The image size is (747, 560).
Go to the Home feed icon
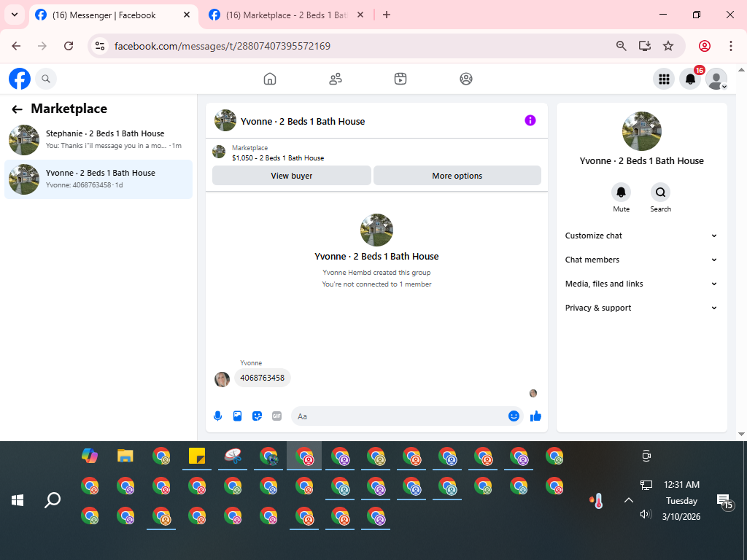270,79
